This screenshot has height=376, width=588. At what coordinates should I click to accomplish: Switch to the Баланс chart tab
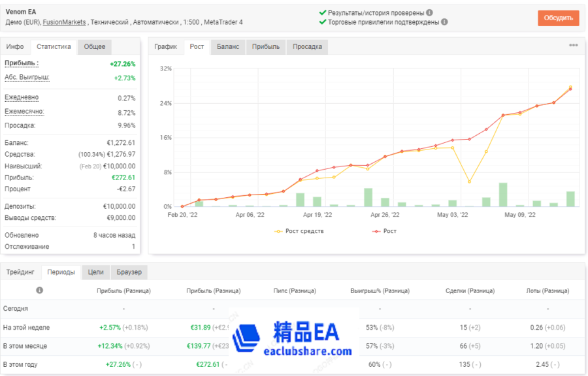pos(228,47)
